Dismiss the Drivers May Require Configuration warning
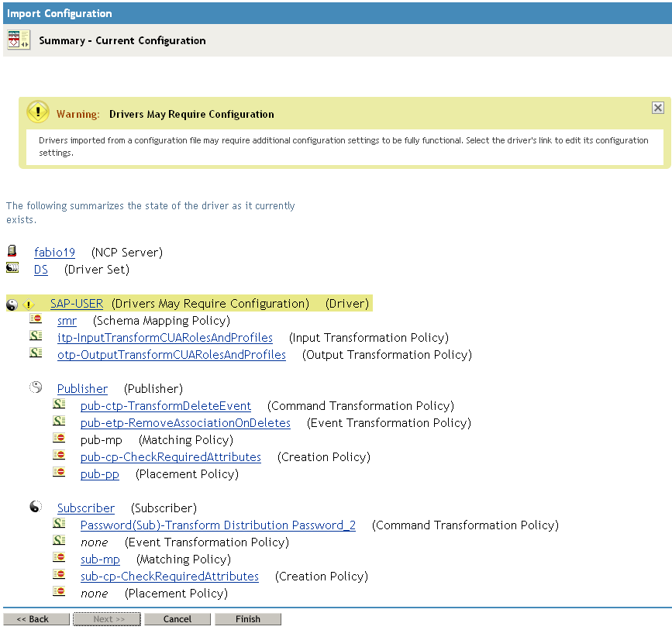This screenshot has width=672, height=630. point(658,108)
